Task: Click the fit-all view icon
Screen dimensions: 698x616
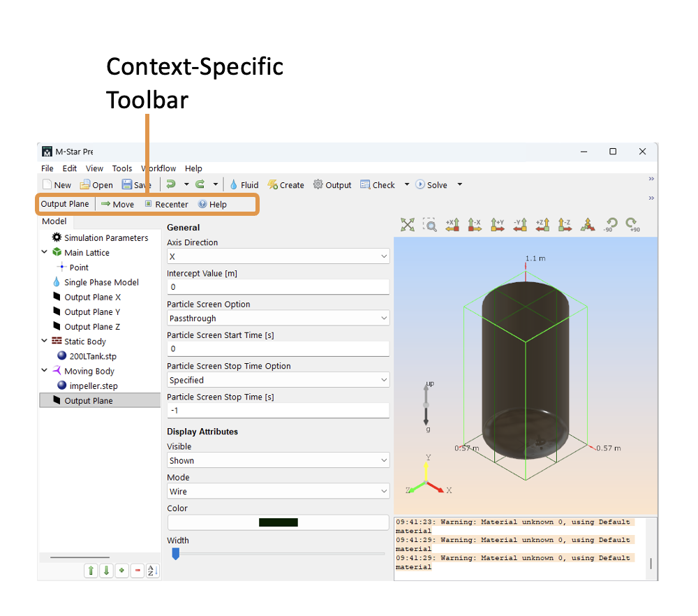Action: coord(408,224)
